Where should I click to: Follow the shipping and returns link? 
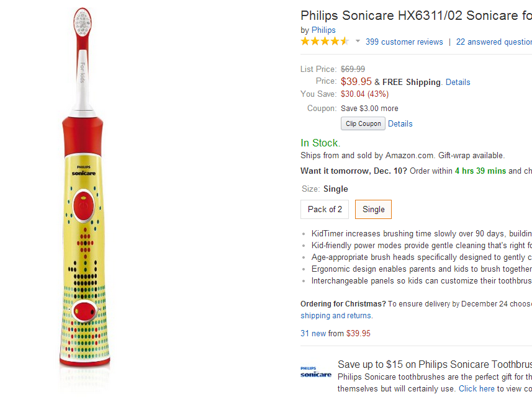(336, 315)
